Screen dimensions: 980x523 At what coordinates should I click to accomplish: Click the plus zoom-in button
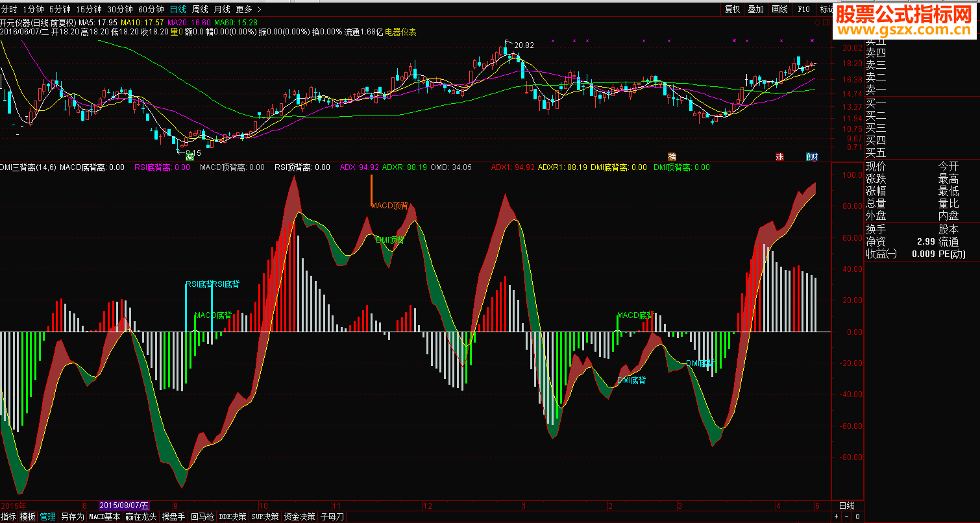[836, 517]
